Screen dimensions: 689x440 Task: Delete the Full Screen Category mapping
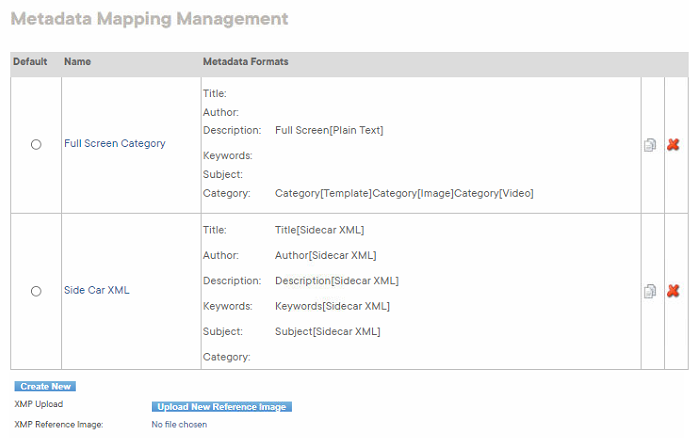pyautogui.click(x=673, y=145)
